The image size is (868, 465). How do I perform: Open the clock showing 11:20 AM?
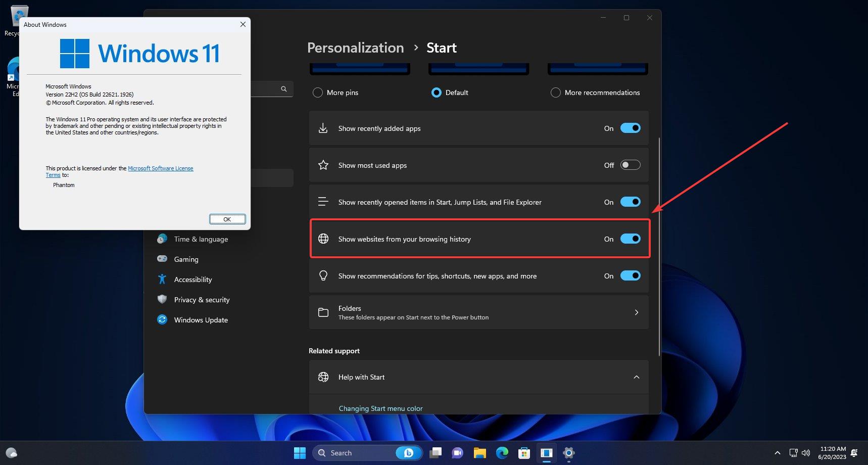click(832, 453)
